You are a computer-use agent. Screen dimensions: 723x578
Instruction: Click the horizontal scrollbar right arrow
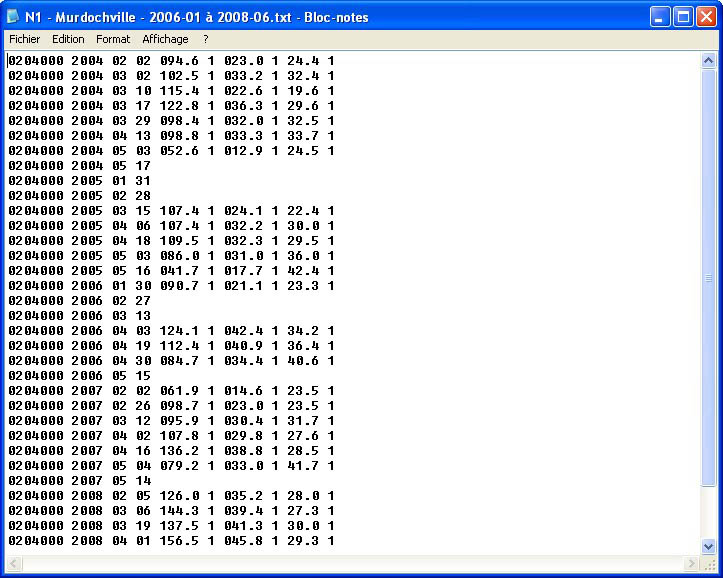tap(691, 563)
